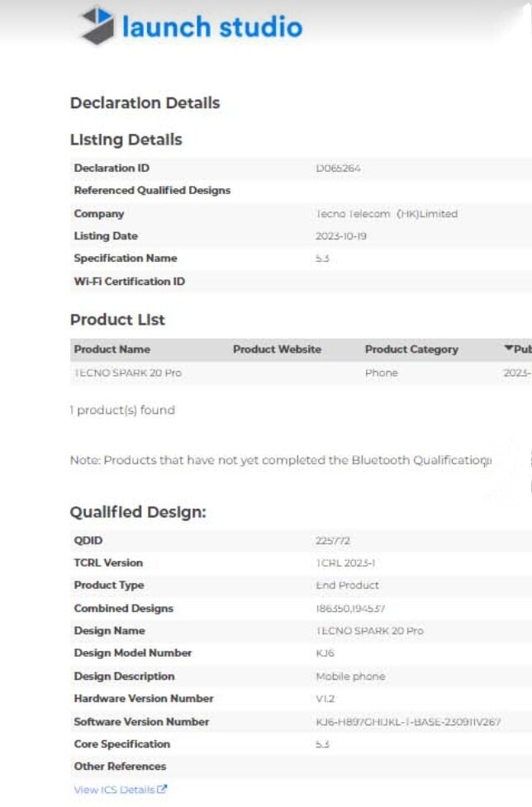This screenshot has height=807, width=532.
Task: Sort by the Product Category column header
Action: (411, 349)
